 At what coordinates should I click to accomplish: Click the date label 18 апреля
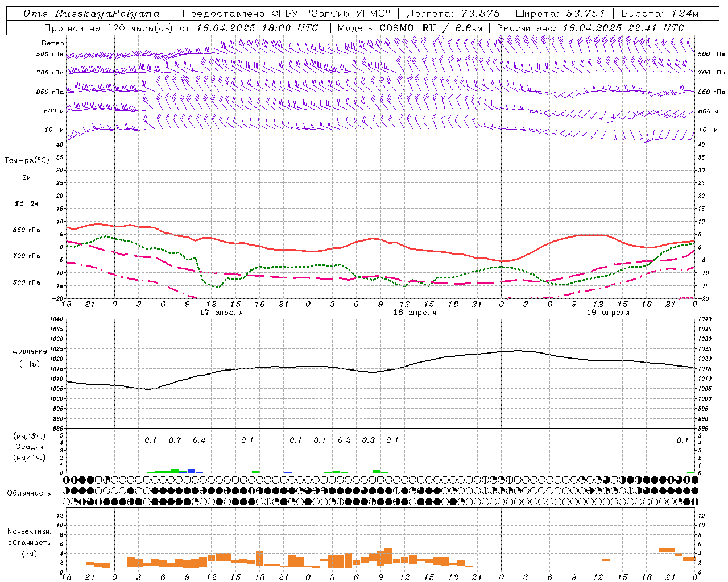point(415,313)
